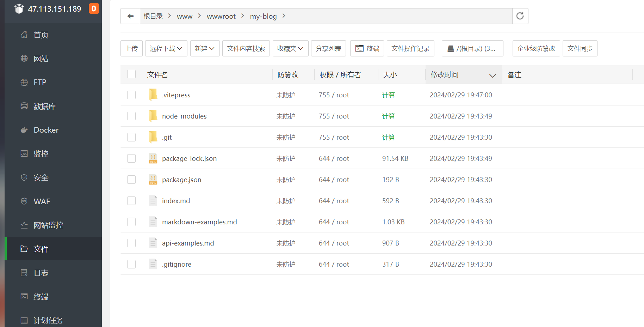Navigate to 根目录 in breadcrumb
The image size is (644, 327).
(x=153, y=16)
